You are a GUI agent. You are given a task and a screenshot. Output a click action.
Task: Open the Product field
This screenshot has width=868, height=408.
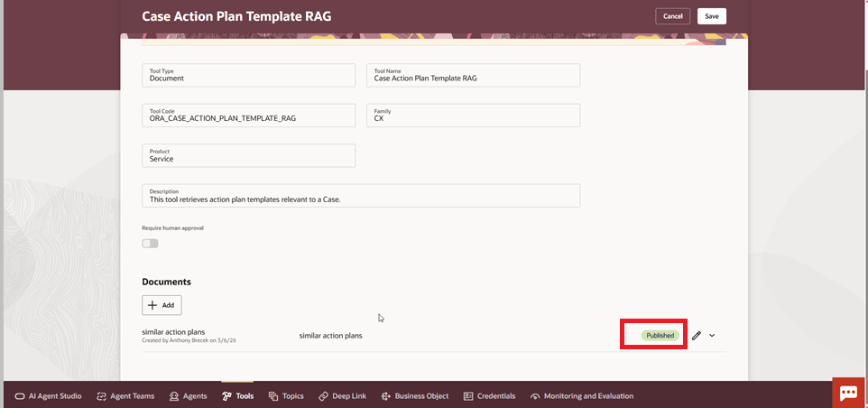point(248,155)
